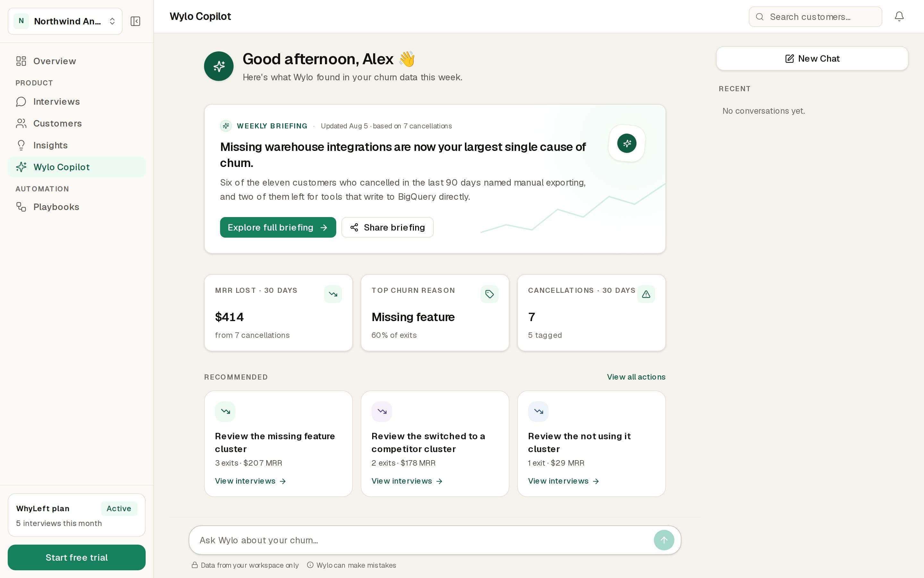The height and width of the screenshot is (578, 924).
Task: Click the Ask Wylo chat input
Action: tap(424, 540)
